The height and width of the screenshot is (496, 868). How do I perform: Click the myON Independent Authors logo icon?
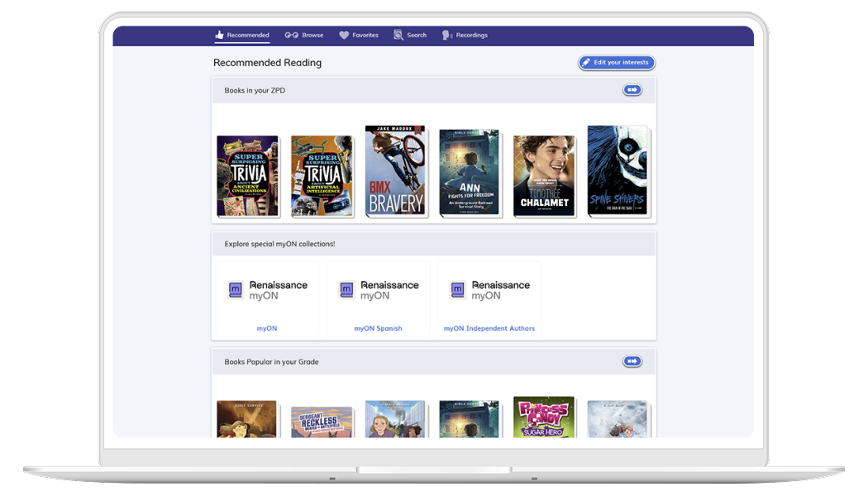pos(457,290)
